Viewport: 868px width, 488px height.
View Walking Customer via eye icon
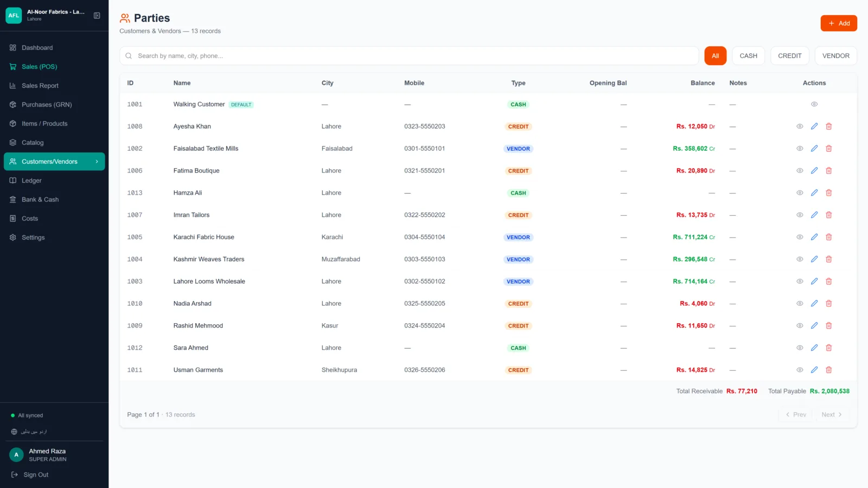pyautogui.click(x=814, y=104)
